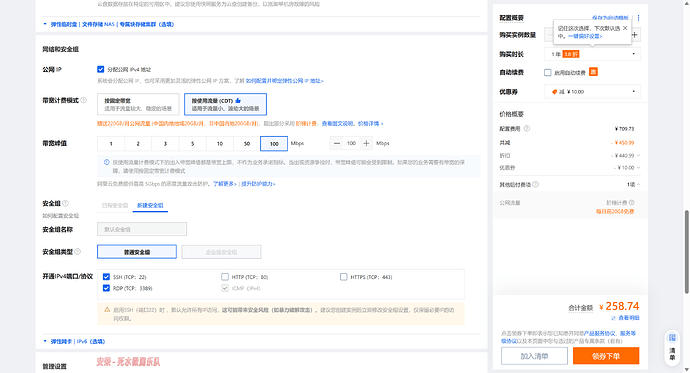Open the 了解更多 link
Image resolution: width=690 pixels, height=373 pixels.
(x=224, y=184)
